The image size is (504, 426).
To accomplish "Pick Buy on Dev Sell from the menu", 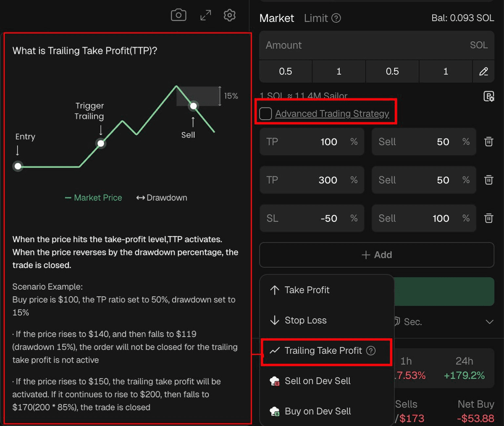I will (318, 411).
